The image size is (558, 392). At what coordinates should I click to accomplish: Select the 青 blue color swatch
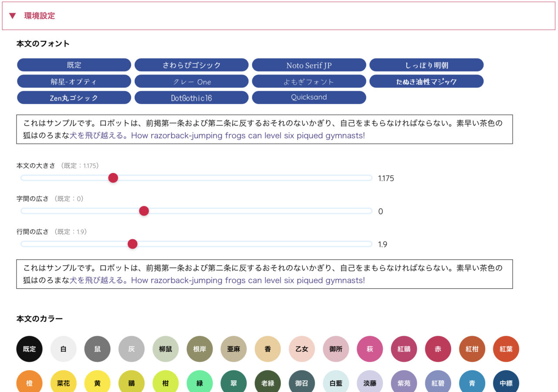click(x=472, y=382)
